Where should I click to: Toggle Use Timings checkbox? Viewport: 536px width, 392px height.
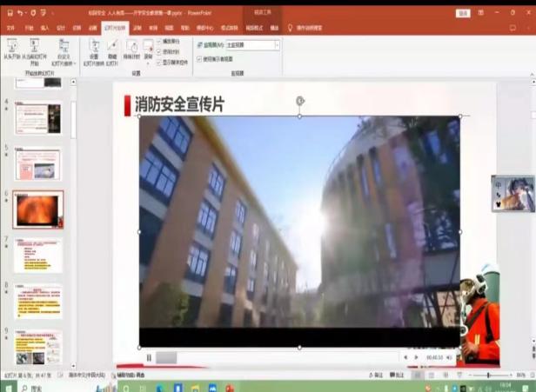tap(159, 51)
